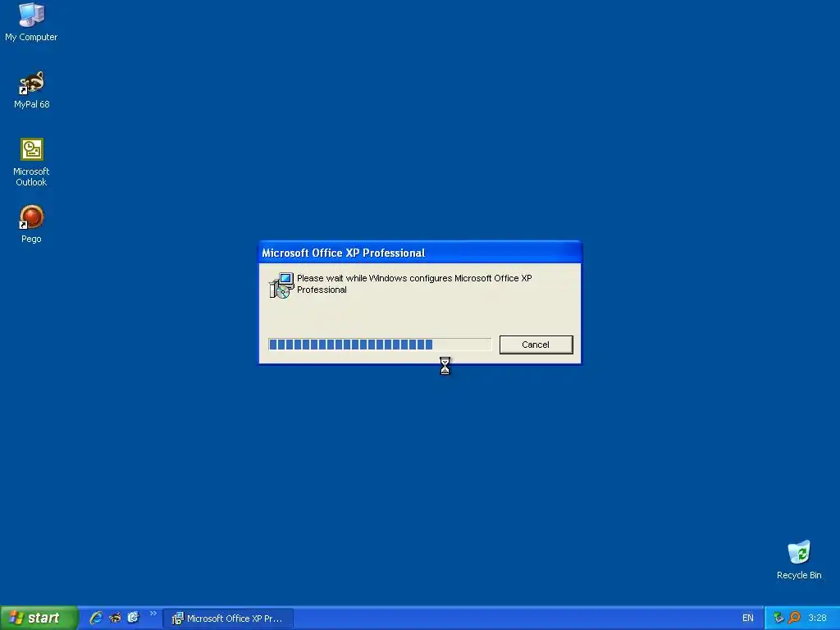Open the Windows start menu
Image resolution: width=840 pixels, height=630 pixels.
(x=39, y=618)
